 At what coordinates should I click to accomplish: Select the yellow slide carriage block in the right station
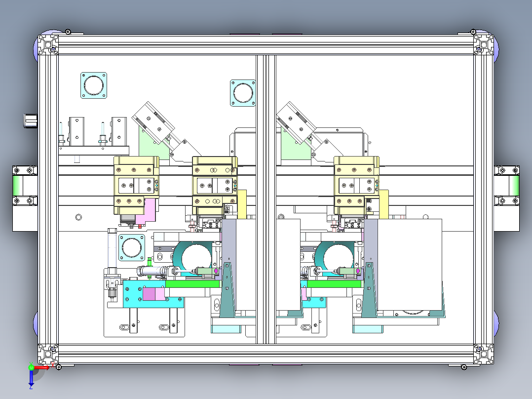coord(356,185)
